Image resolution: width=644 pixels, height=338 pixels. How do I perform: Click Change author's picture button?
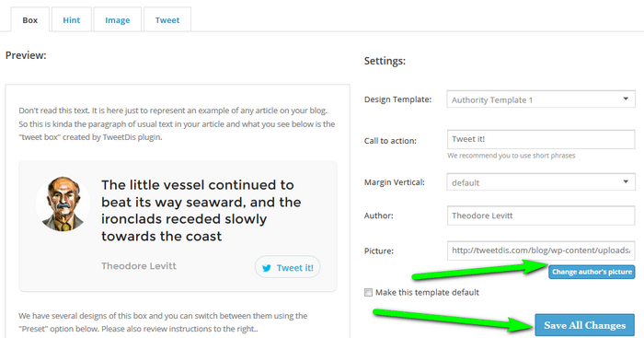tap(592, 272)
